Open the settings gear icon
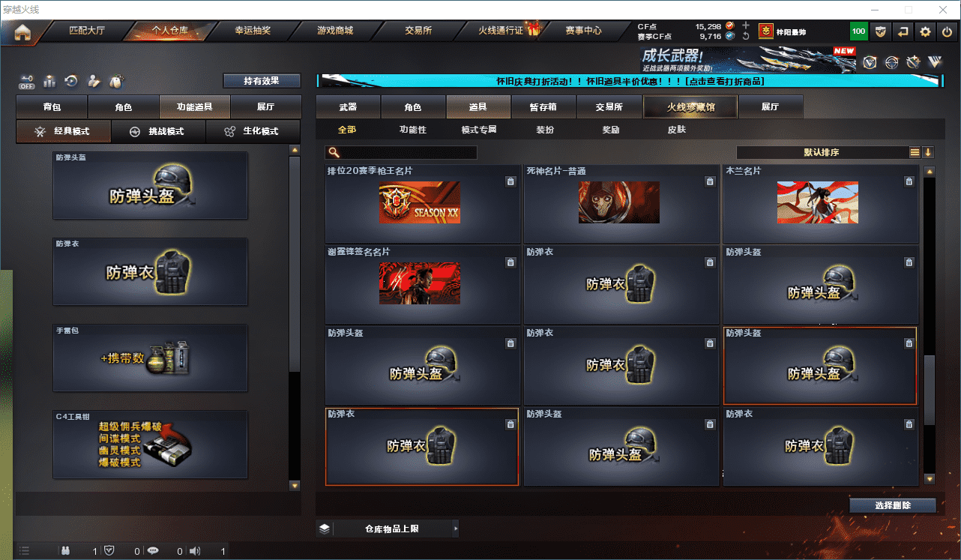The image size is (961, 560). tap(925, 31)
